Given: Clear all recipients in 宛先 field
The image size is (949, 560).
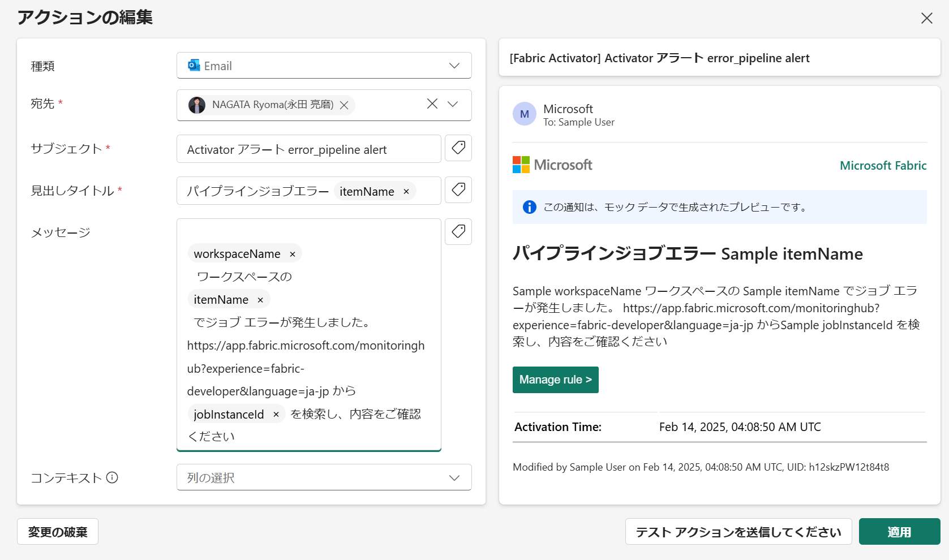Looking at the screenshot, I should click(x=432, y=104).
